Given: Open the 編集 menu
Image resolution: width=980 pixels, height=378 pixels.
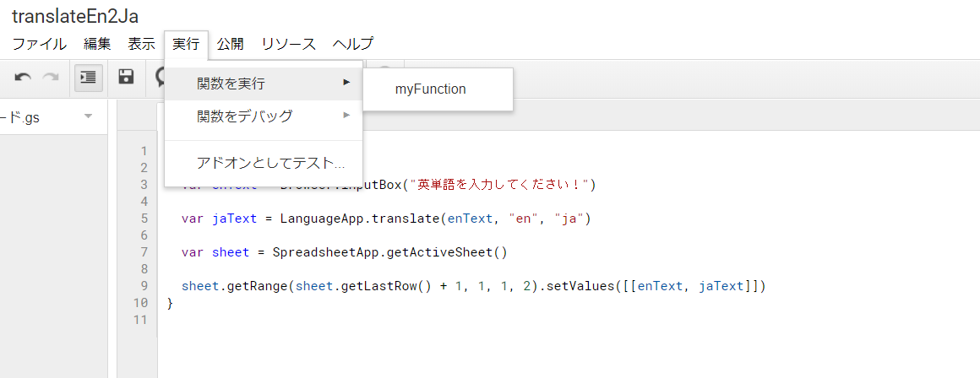Looking at the screenshot, I should 97,44.
